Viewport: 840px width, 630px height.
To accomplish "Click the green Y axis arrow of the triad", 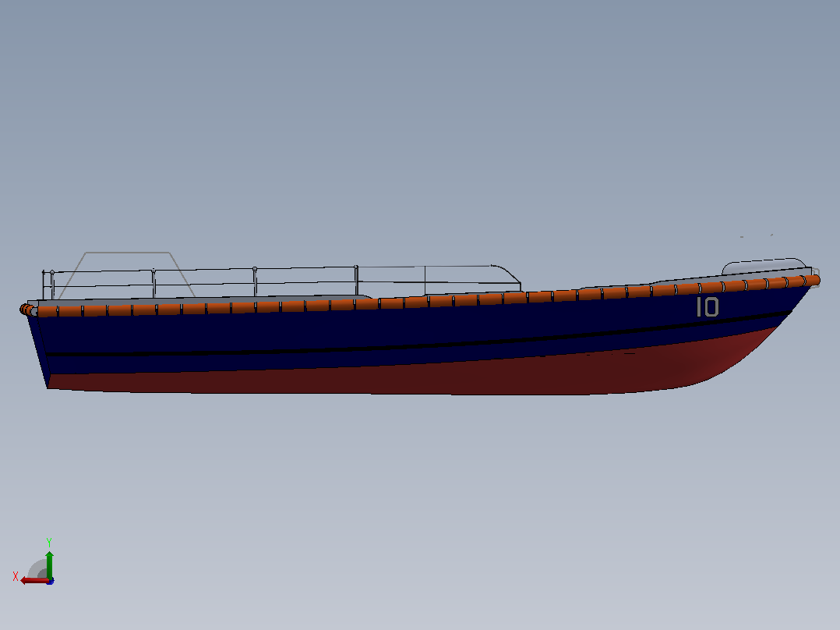I will click(x=49, y=564).
